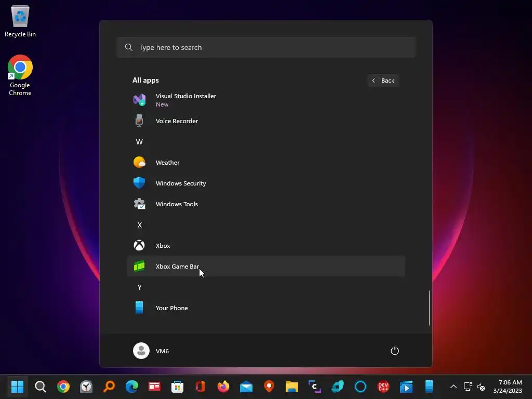The width and height of the screenshot is (532, 399).
Task: Open network status tray icon
Action: tap(468, 387)
